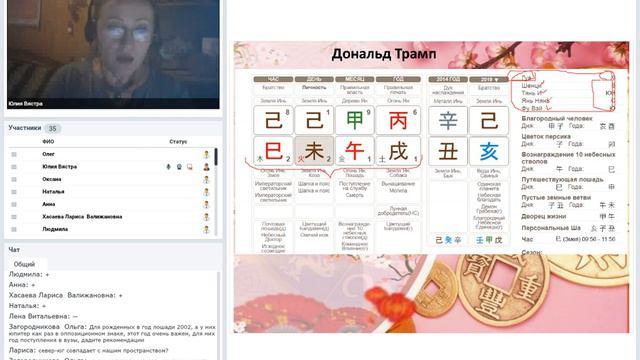This screenshot has height=360, width=640.
Task: Click the red month branch 午 tile
Action: point(354,151)
